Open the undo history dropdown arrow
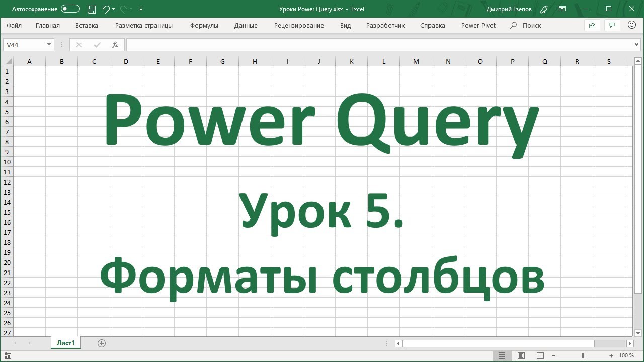Screen dimensions: 644x362 (x=114, y=9)
